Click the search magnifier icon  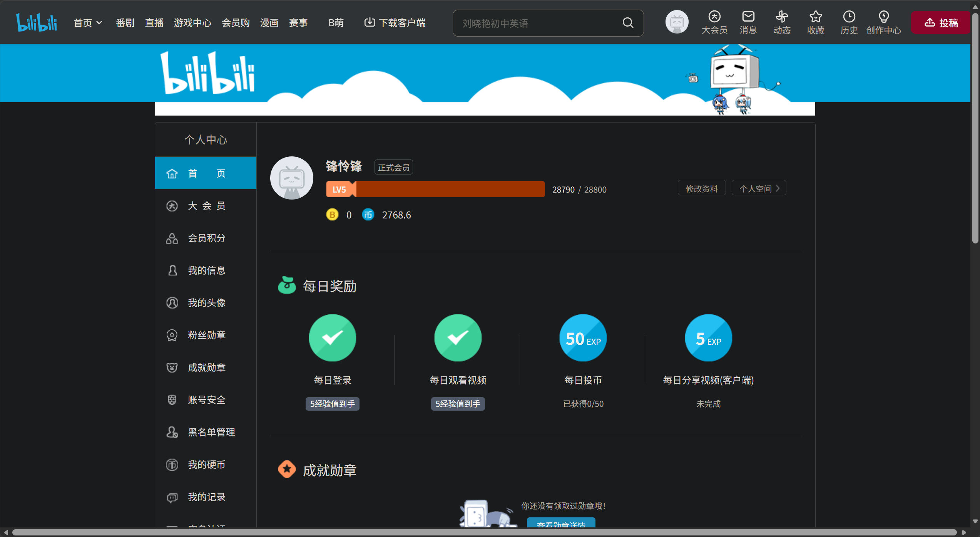(x=628, y=23)
